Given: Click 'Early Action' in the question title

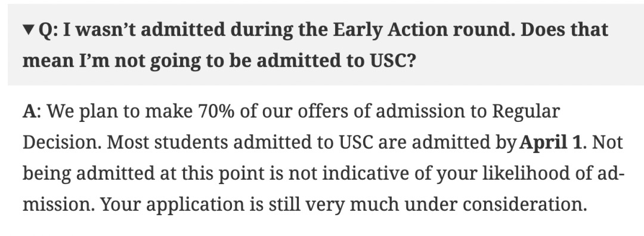Looking at the screenshot, I should [391, 30].
